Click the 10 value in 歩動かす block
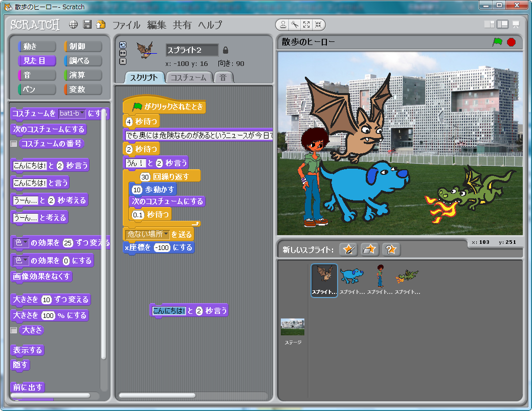The image size is (532, 411). click(x=137, y=190)
